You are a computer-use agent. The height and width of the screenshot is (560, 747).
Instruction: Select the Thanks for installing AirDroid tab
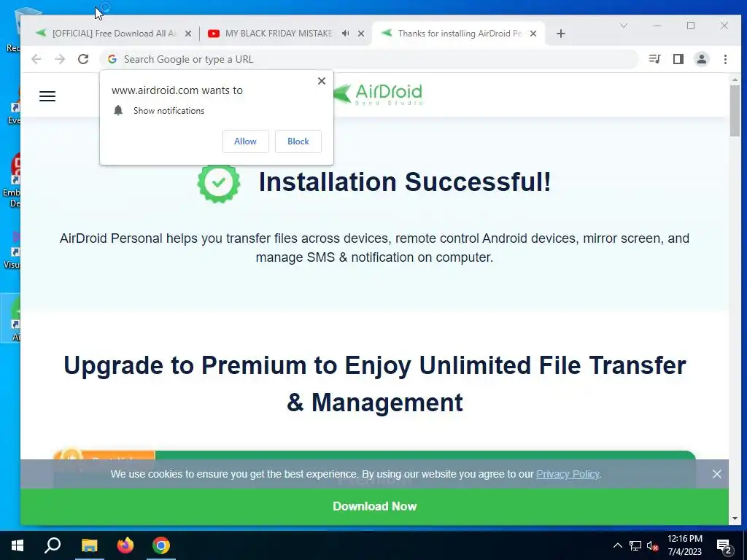(460, 34)
